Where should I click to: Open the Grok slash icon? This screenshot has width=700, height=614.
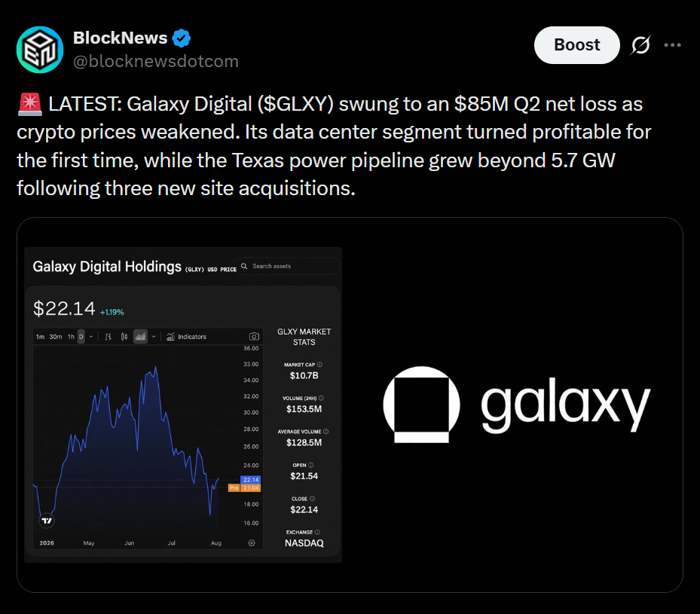coord(640,45)
